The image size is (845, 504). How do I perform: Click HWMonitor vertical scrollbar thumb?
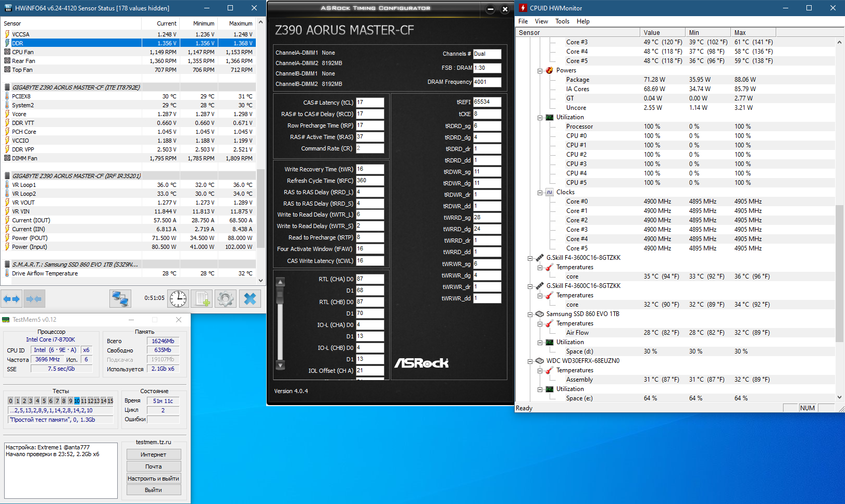(x=839, y=273)
